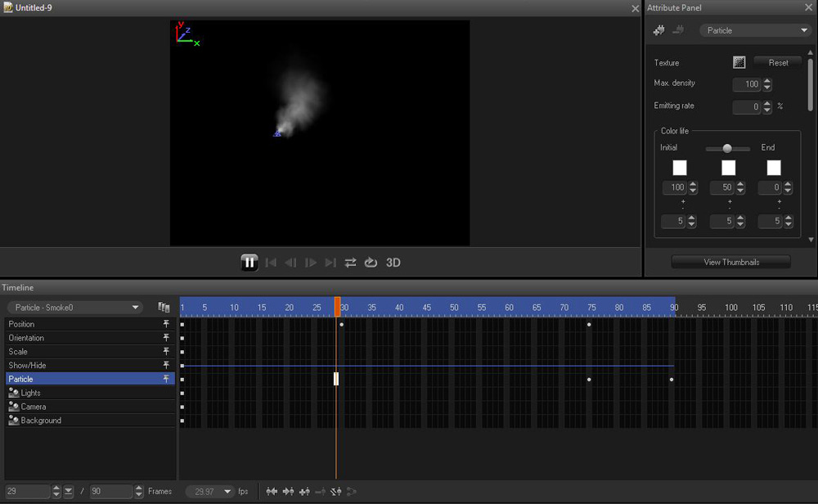The width and height of the screenshot is (818, 504).
Task: Click the End opacity field showing 0
Action: pyautogui.click(x=770, y=187)
